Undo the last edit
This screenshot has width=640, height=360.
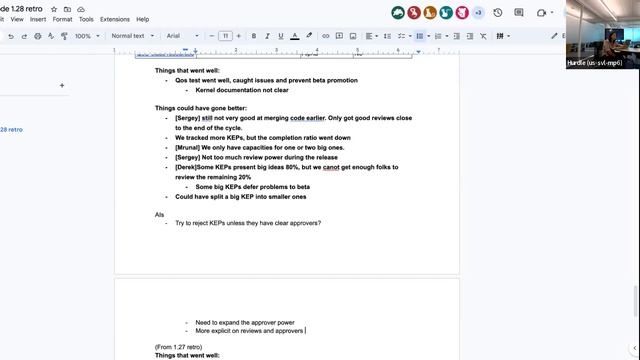11,36
